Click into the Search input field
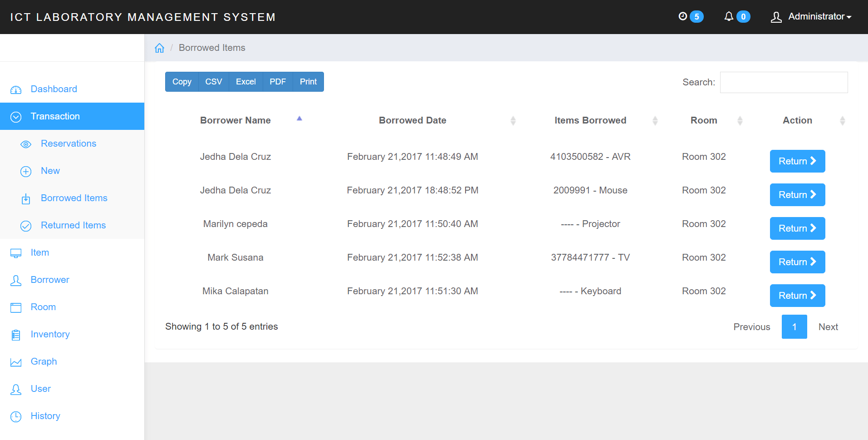The height and width of the screenshot is (440, 868). click(784, 82)
